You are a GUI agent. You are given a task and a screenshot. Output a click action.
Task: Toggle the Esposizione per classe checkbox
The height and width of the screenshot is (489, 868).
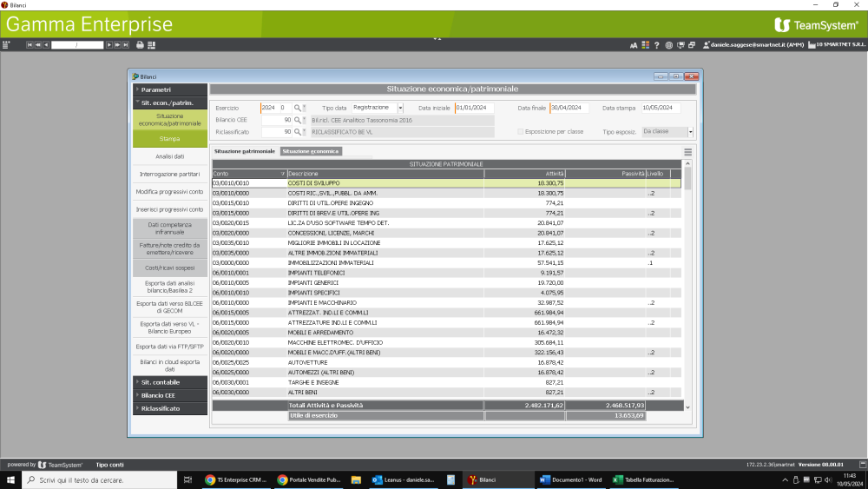(x=520, y=132)
